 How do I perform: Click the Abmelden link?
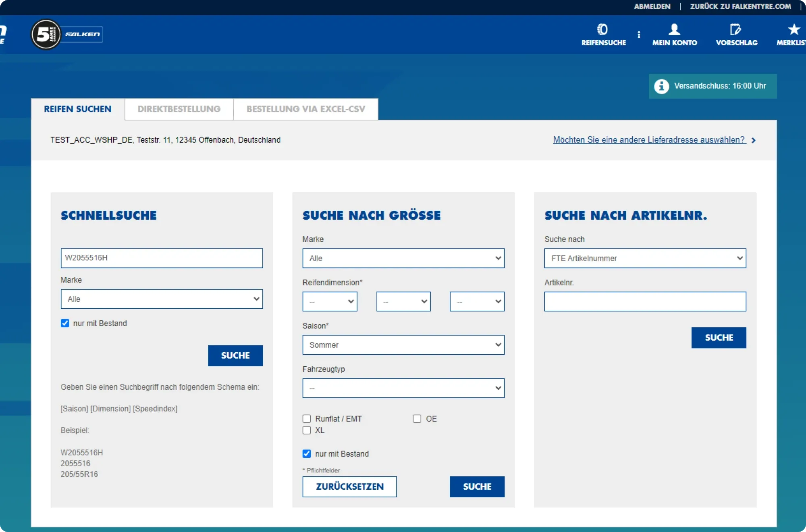(x=652, y=6)
